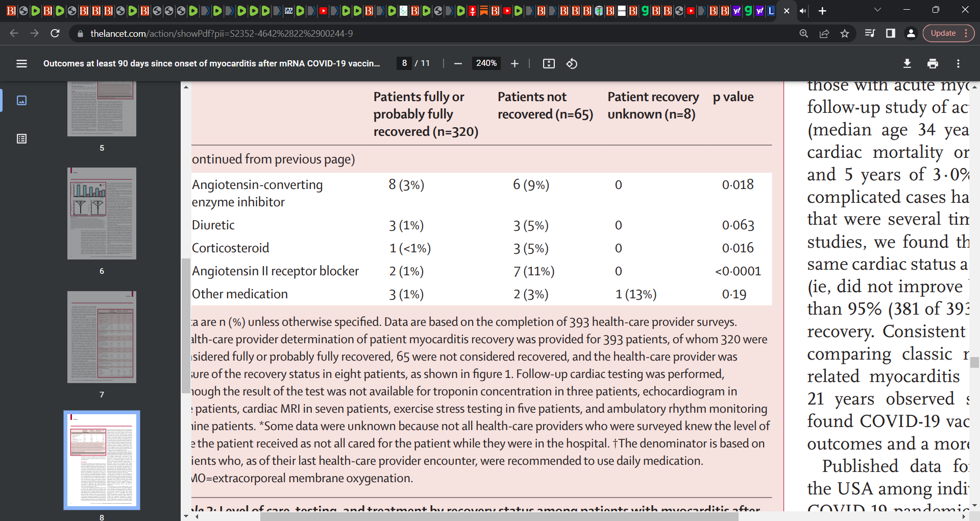The width and height of the screenshot is (980, 521).
Task: Click the '0·018' p value cell
Action: pos(738,184)
